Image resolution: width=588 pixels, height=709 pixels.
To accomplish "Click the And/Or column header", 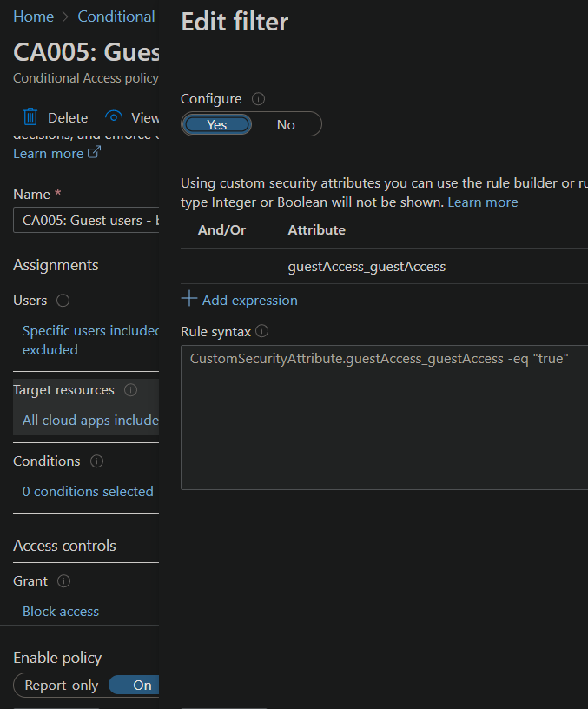I will point(221,230).
